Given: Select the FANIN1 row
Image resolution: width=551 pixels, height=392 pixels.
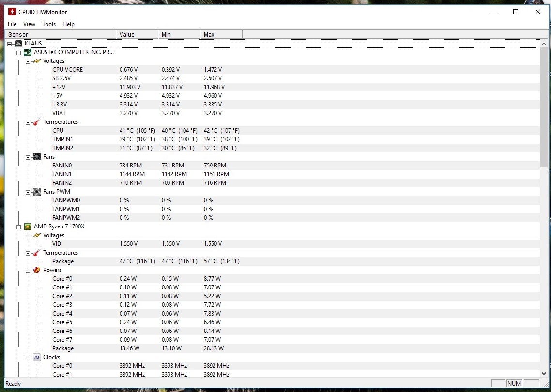Looking at the screenshot, I should (x=295, y=174).
